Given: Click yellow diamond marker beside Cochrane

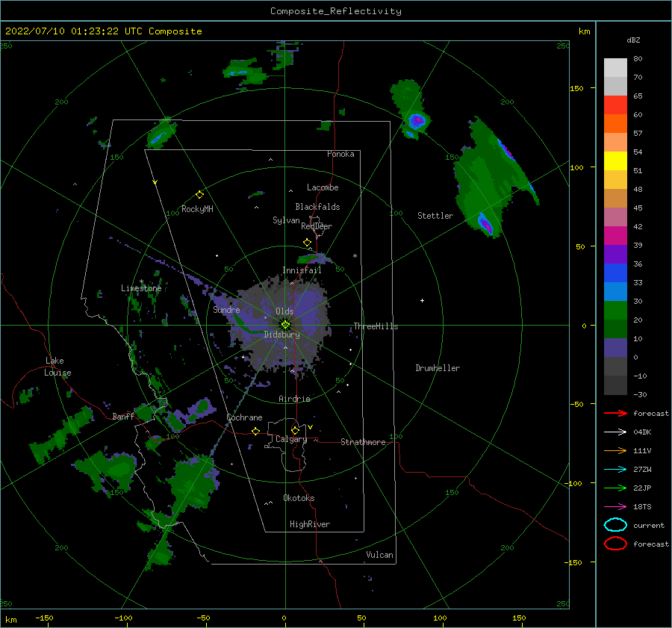Looking at the screenshot, I should [255, 431].
